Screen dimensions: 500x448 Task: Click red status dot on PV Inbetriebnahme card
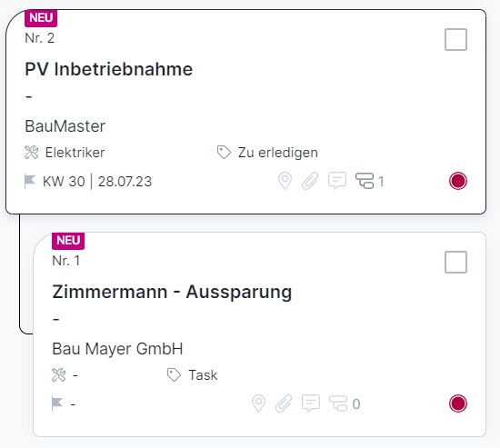(x=458, y=181)
